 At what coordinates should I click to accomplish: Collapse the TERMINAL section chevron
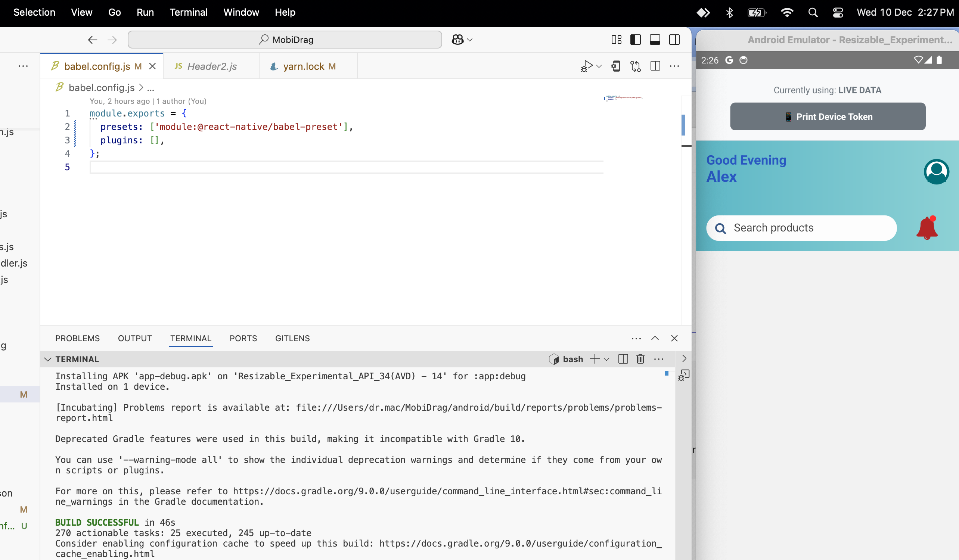pos(47,359)
